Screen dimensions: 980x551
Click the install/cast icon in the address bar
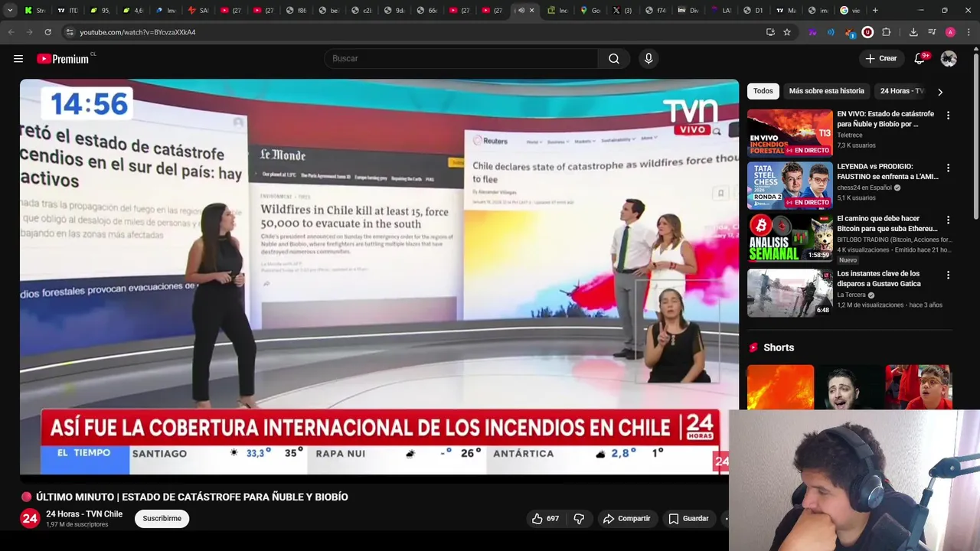click(x=770, y=32)
